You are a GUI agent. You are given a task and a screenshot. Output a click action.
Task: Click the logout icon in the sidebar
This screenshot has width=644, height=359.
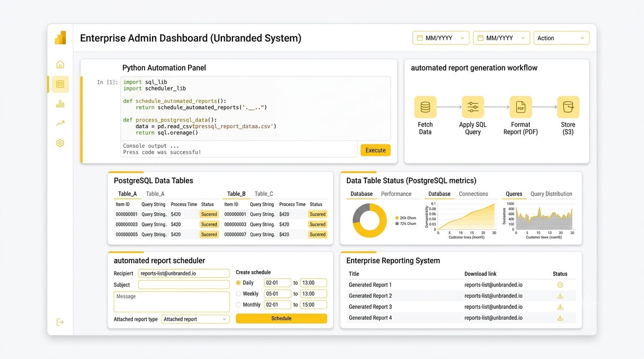[x=60, y=322]
